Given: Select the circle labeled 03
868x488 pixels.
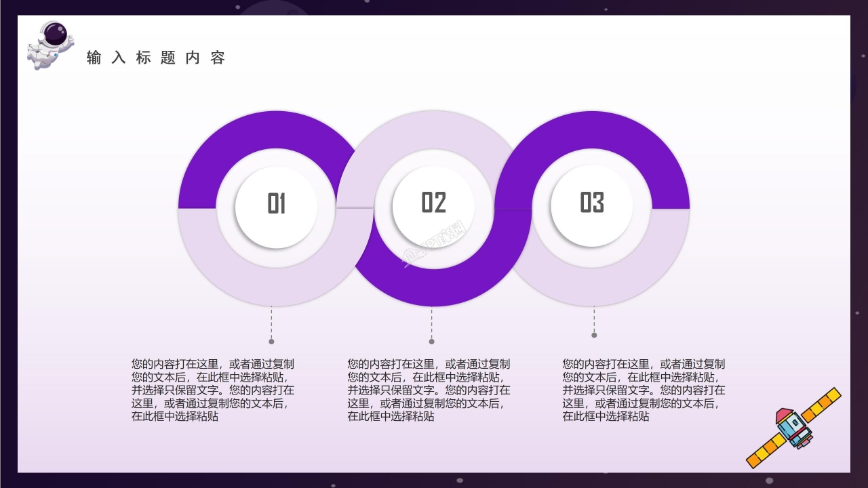Looking at the screenshot, I should coord(592,204).
